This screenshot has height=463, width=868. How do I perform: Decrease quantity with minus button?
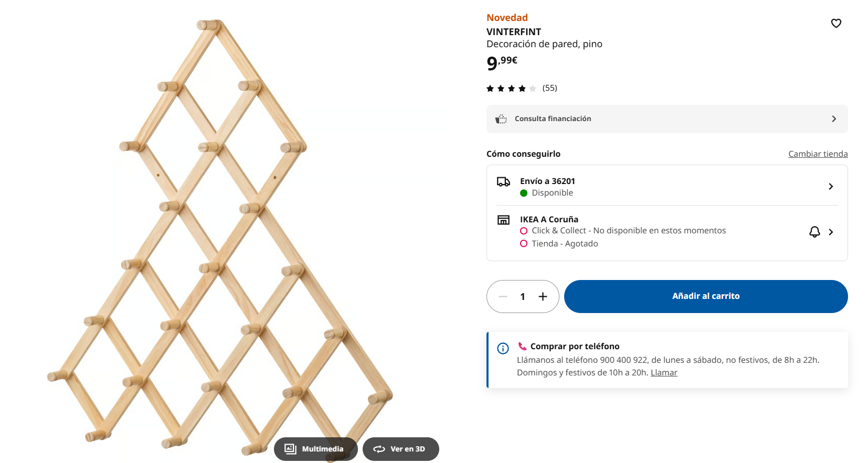coord(503,297)
